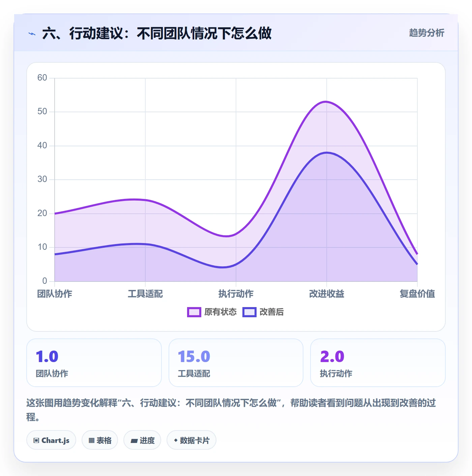Viewport: 472px width, 476px height.
Task: Click the 团队协作 x-axis label
Action: (x=55, y=294)
